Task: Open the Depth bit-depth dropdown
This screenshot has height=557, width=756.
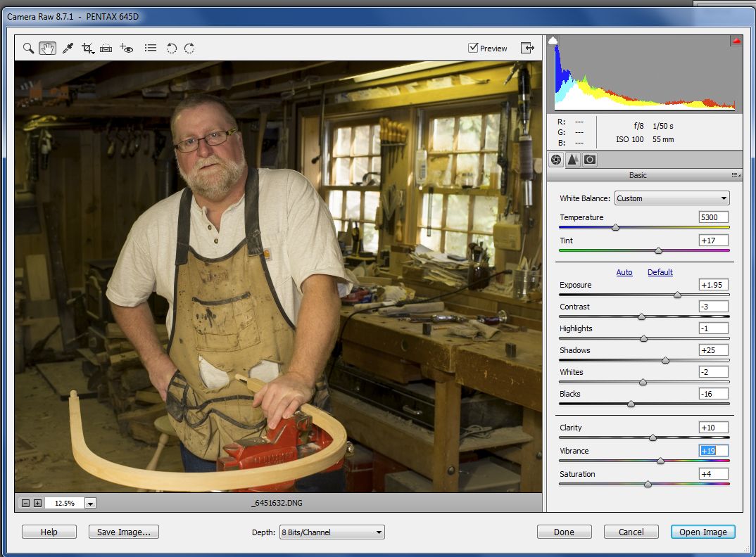Action: (332, 532)
